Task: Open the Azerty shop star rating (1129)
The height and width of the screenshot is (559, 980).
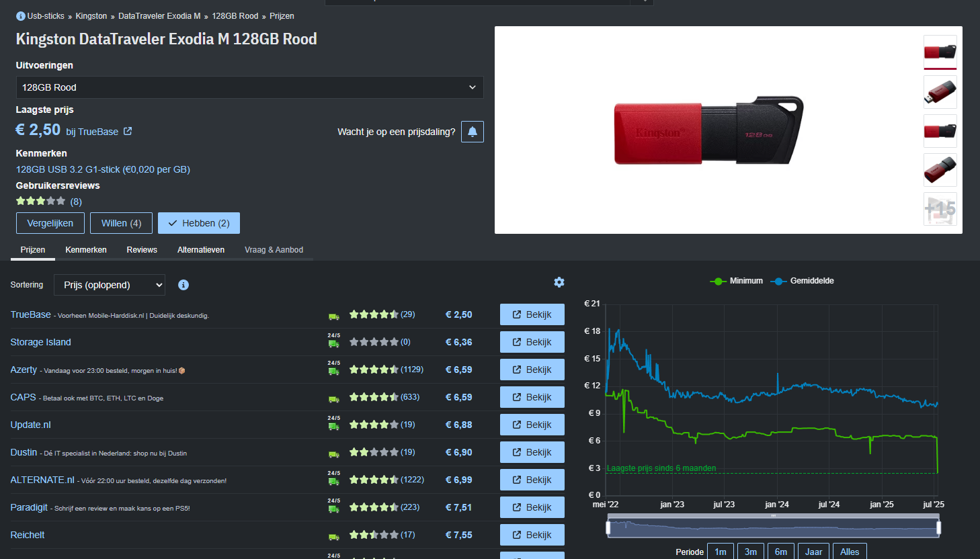Action: (386, 370)
